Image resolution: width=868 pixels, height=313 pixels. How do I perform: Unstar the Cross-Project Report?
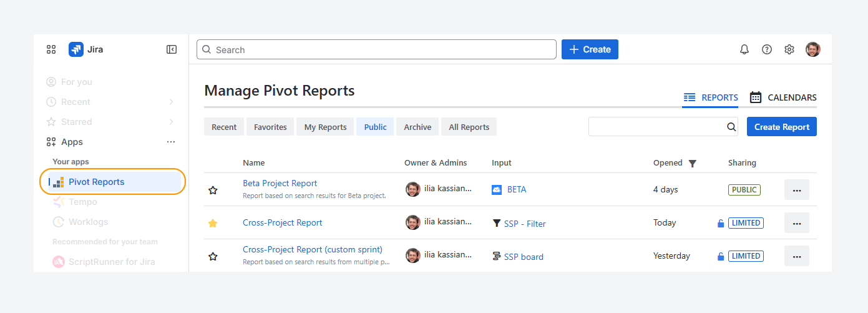click(x=213, y=223)
